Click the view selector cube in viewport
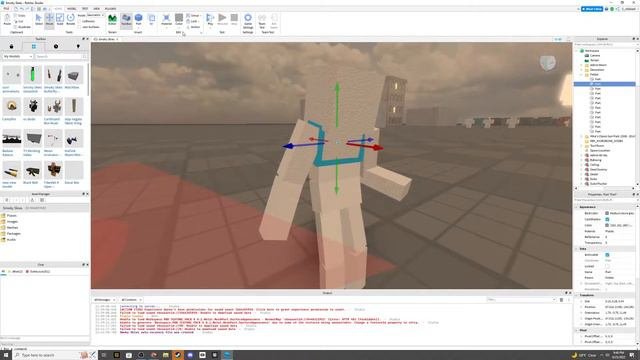Screen dimensions: 640x360 click(x=548, y=63)
